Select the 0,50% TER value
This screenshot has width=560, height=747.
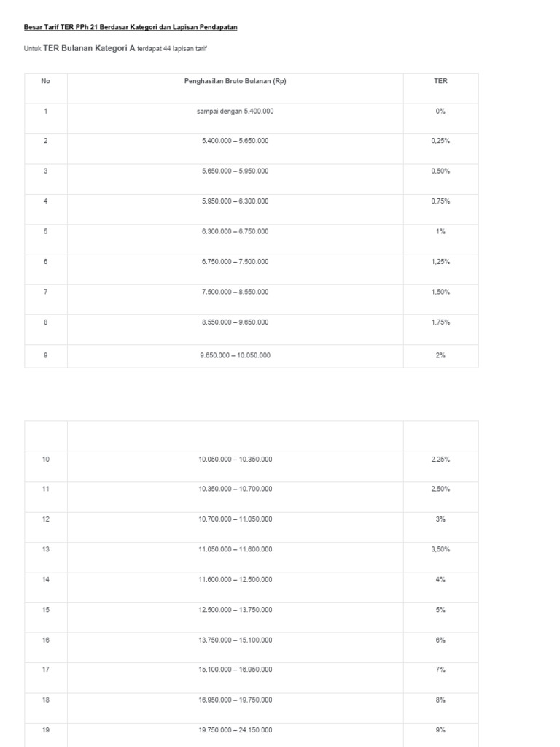click(440, 171)
